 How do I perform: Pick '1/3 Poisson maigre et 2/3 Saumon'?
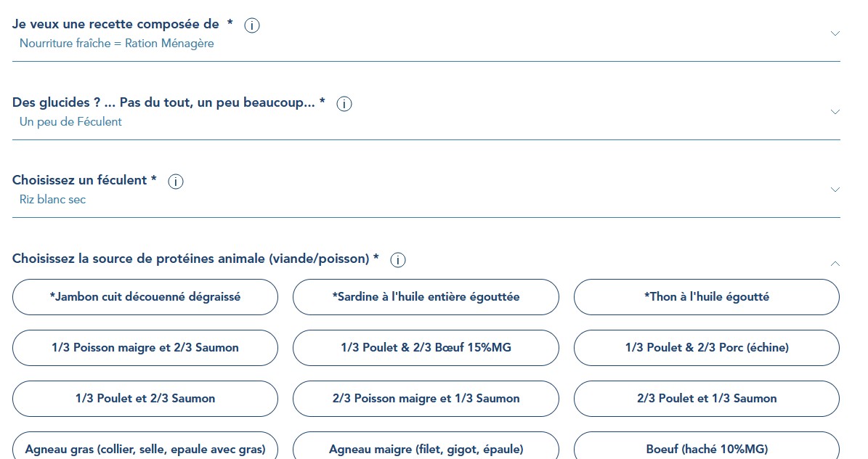(x=145, y=348)
